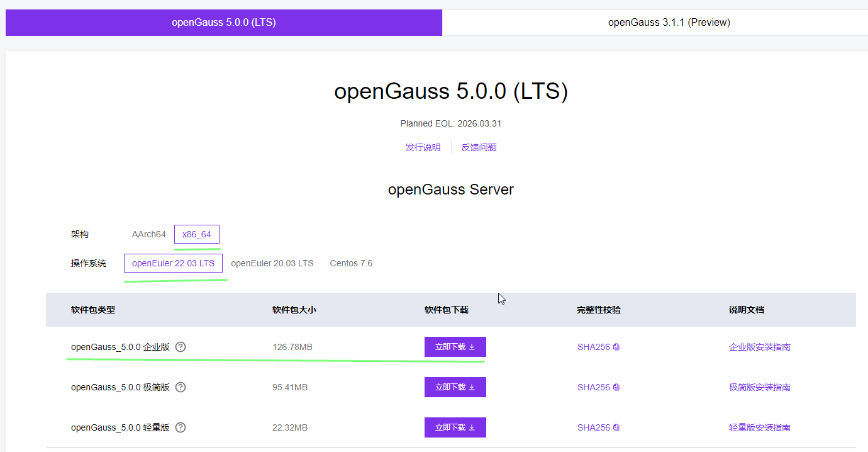Click the help icon beside openGauss_5.0.0 轻量版
Image resolution: width=868 pixels, height=452 pixels.
181,427
